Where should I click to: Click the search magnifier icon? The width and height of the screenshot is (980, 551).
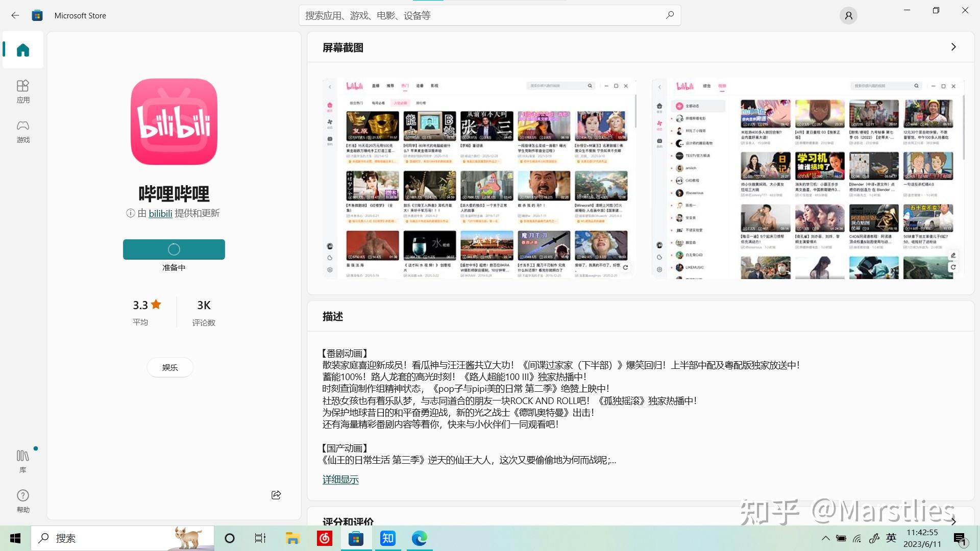(x=670, y=15)
